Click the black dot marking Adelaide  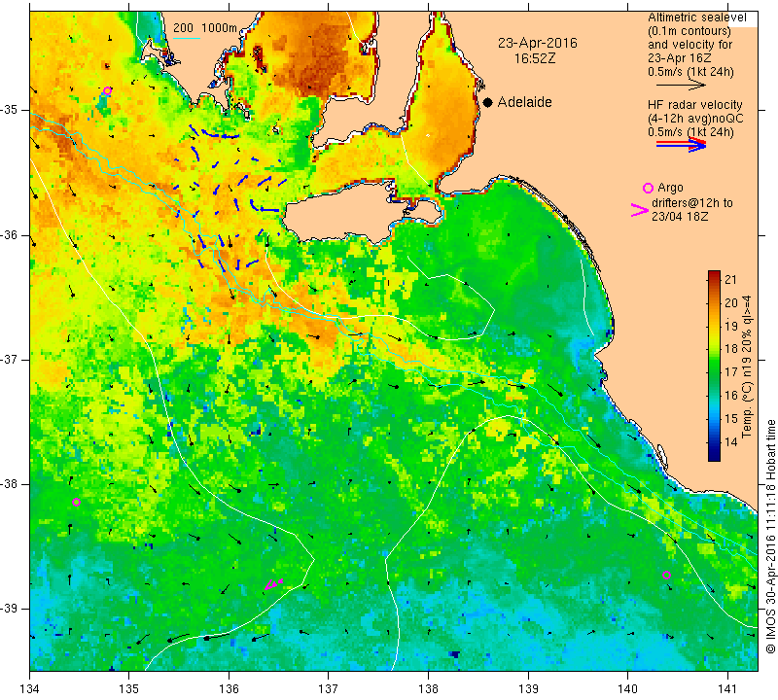tap(488, 103)
